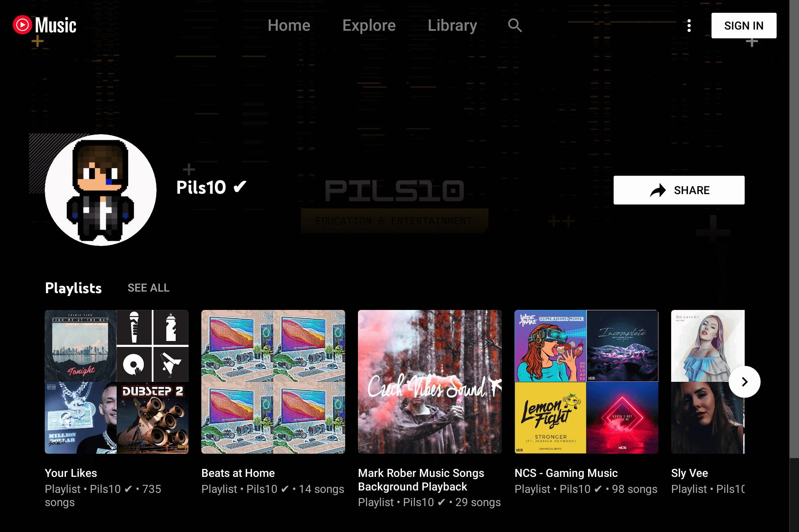Open the search magnifier icon

[515, 26]
